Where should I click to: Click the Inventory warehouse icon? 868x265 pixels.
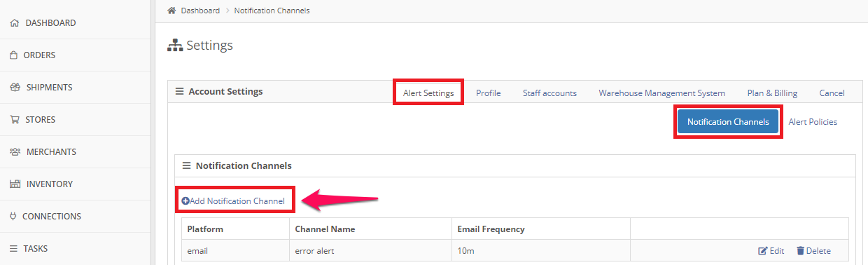(x=15, y=184)
